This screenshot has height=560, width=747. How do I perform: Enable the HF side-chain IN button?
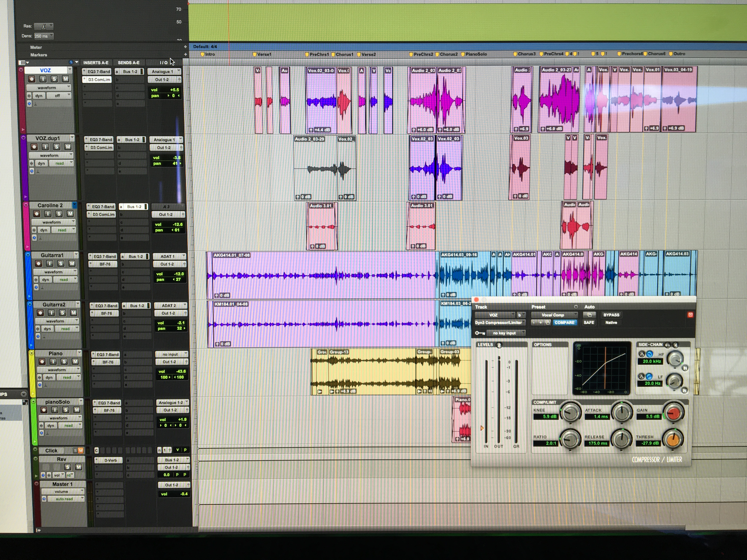pyautogui.click(x=685, y=368)
